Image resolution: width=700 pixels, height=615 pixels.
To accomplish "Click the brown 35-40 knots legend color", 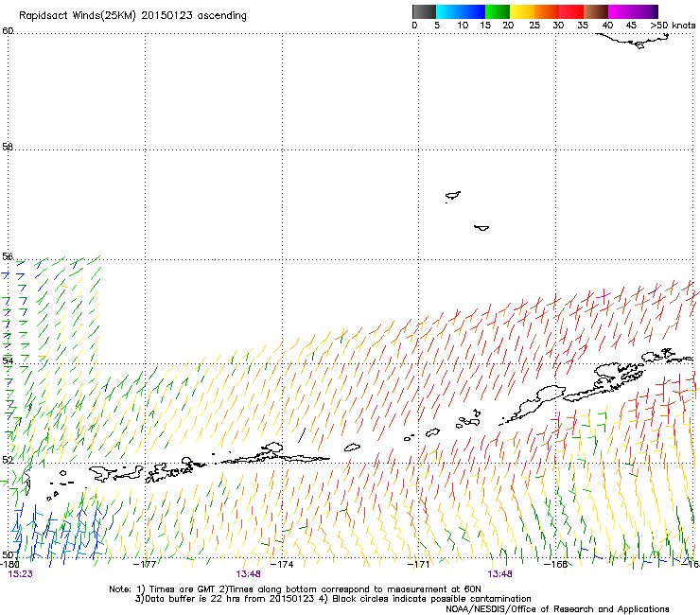I will coord(596,11).
